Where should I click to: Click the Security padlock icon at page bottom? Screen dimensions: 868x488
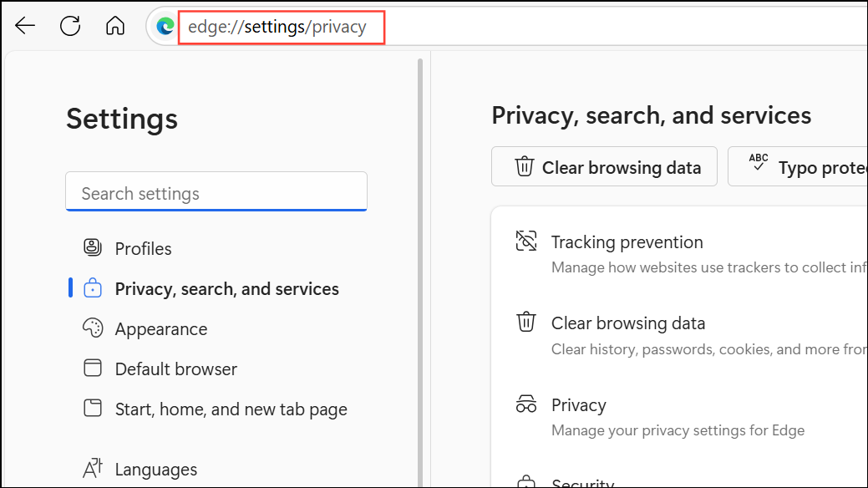tap(525, 482)
